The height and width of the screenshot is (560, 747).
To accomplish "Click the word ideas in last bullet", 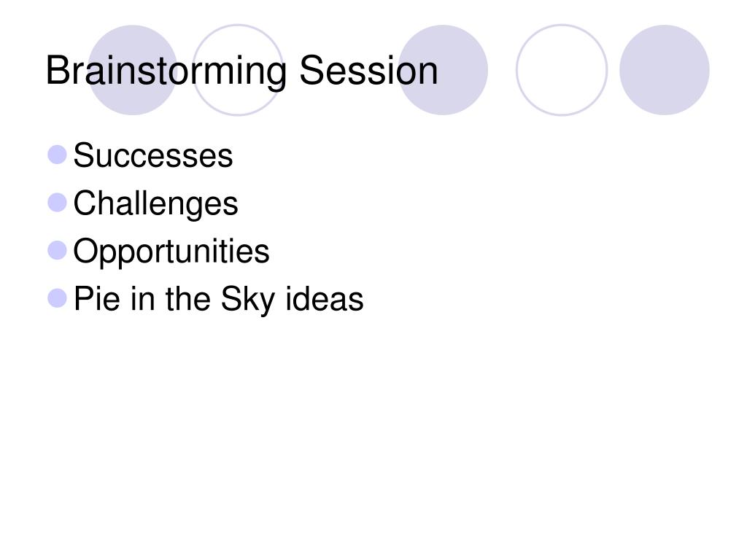I will 325,298.
